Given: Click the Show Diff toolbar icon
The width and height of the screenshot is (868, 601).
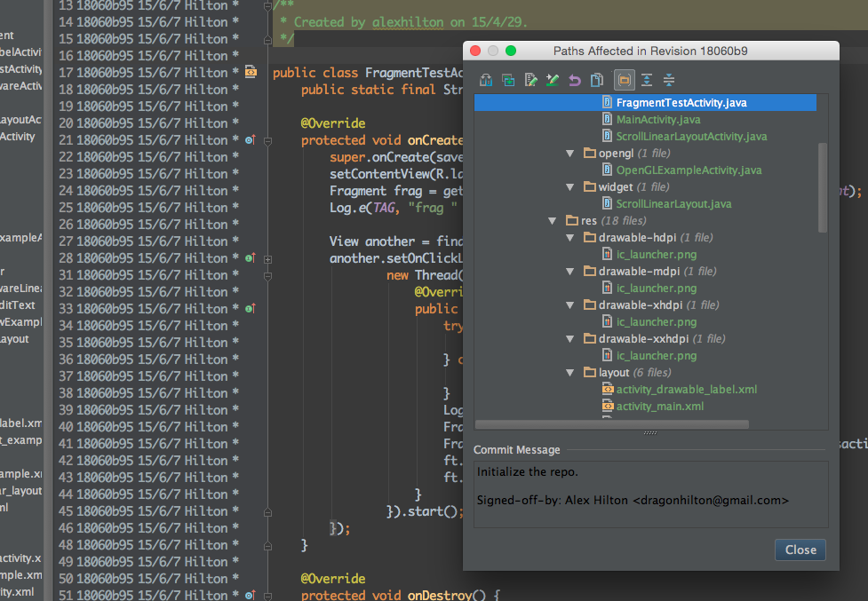Looking at the screenshot, I should (x=486, y=80).
